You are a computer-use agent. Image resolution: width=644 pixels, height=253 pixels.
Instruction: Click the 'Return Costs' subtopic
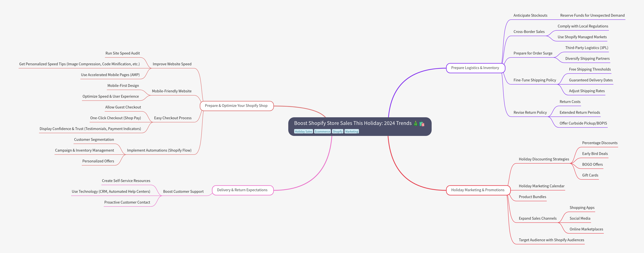point(570,102)
